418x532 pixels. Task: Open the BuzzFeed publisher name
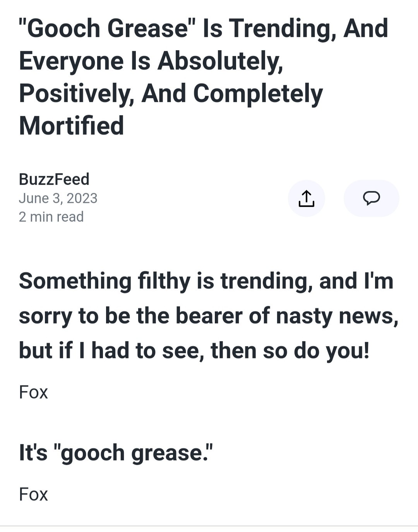(x=54, y=179)
